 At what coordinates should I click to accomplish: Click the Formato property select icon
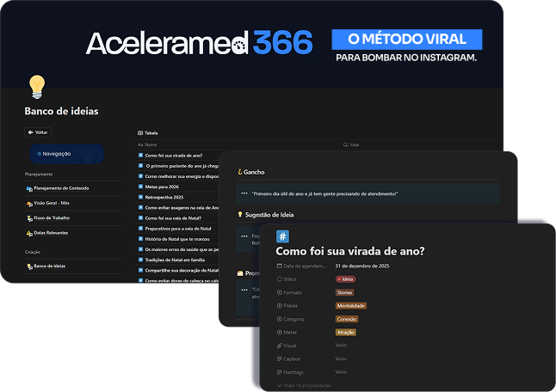(280, 292)
